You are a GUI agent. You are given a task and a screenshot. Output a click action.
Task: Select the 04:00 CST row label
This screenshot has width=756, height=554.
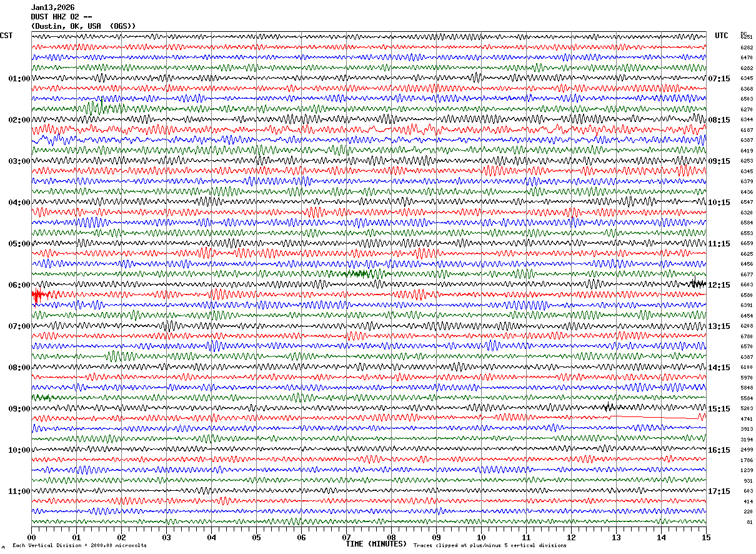[19, 203]
